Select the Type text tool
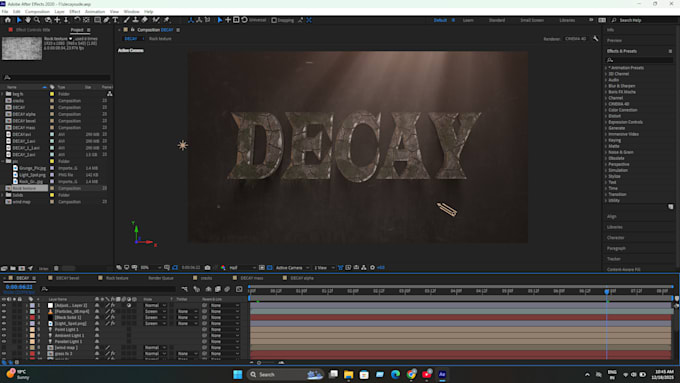The height and width of the screenshot is (383, 680). [x=115, y=20]
